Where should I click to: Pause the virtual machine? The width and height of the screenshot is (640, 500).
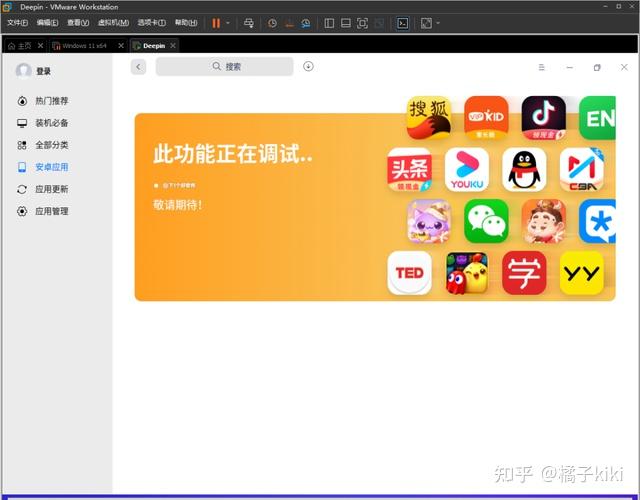[216, 23]
